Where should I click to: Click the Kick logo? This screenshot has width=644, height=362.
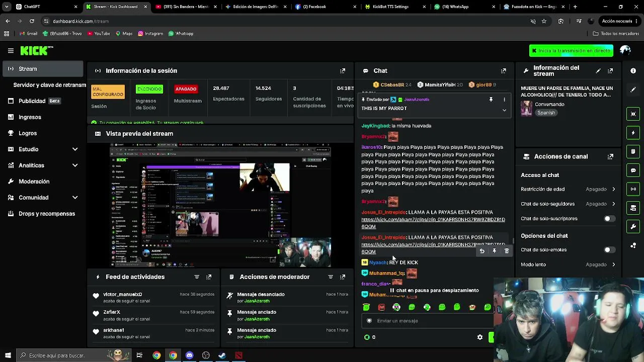(36, 50)
